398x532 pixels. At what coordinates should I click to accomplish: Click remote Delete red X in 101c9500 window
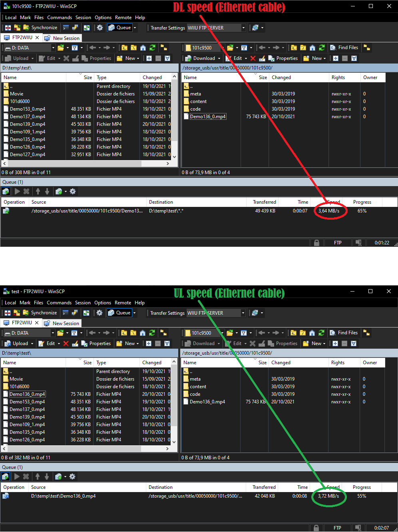(253, 58)
